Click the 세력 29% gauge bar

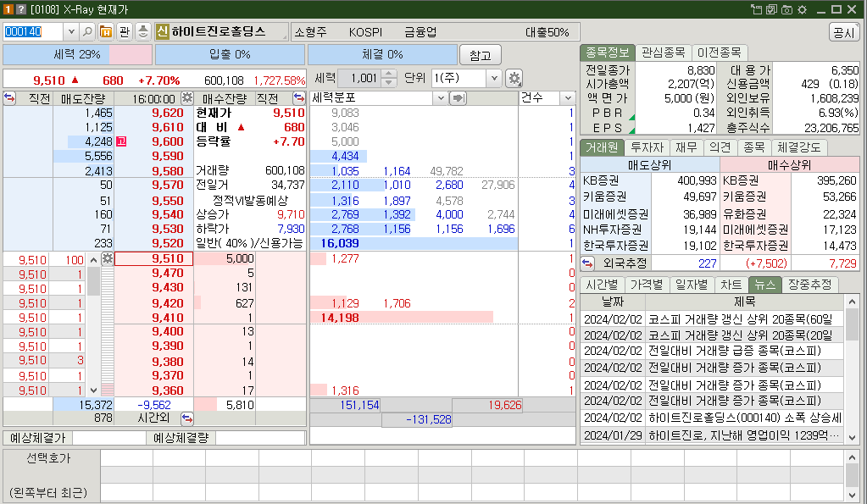(77, 55)
